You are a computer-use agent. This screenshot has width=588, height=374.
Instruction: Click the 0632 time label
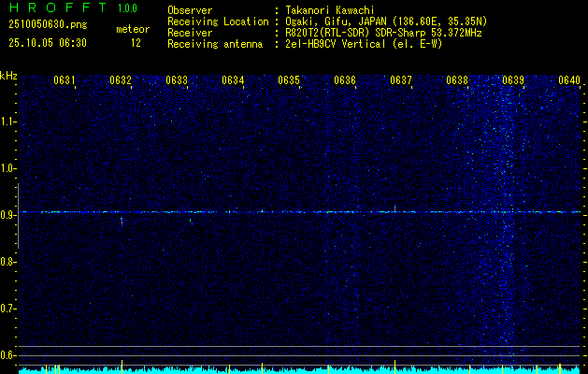[x=121, y=80]
